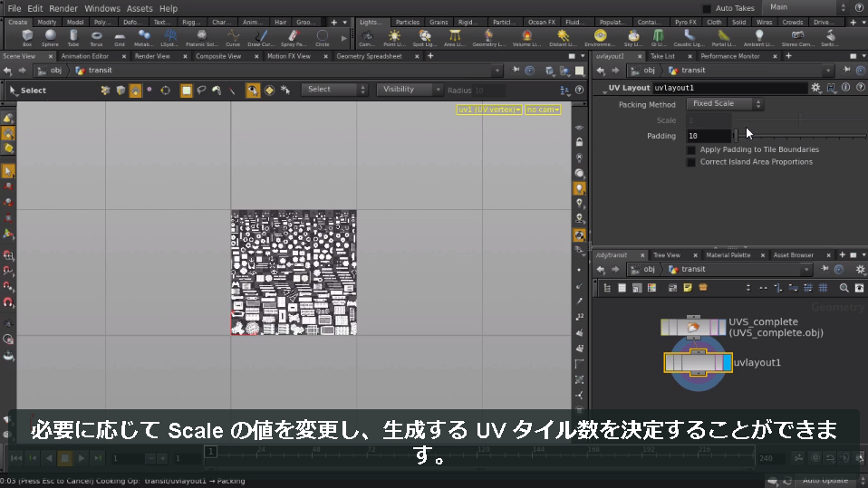Adjust the Padding slider handle

pos(736,136)
